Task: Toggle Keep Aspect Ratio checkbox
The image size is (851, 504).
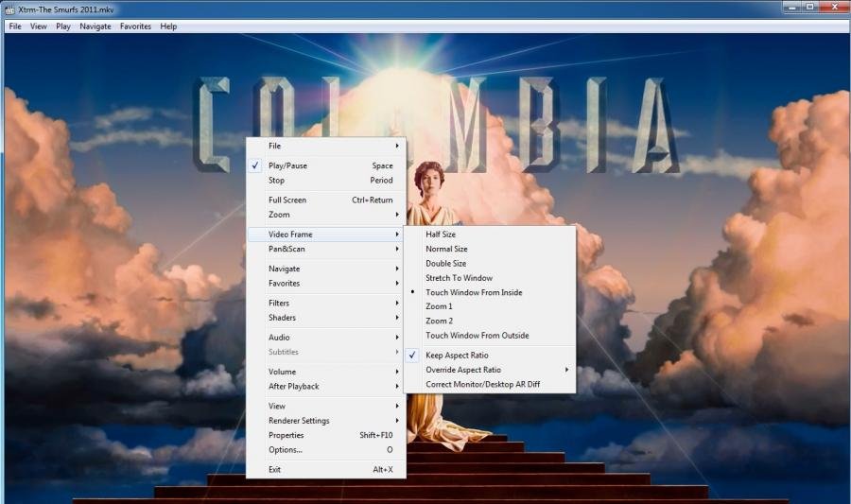Action: pyautogui.click(x=490, y=355)
